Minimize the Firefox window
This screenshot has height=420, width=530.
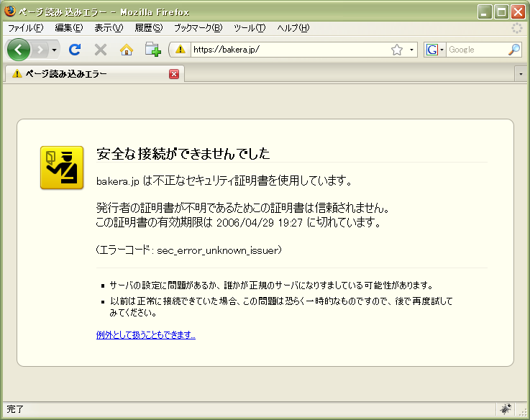pos(485,12)
